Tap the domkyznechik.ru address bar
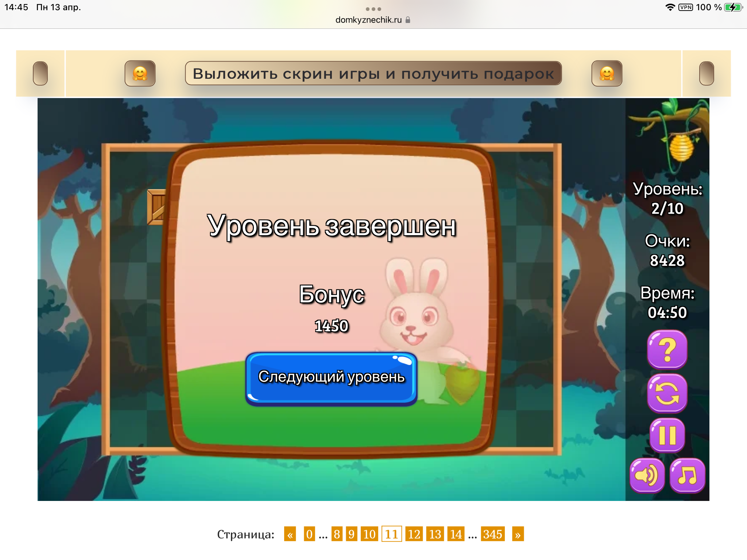This screenshot has height=560, width=747. [368, 20]
